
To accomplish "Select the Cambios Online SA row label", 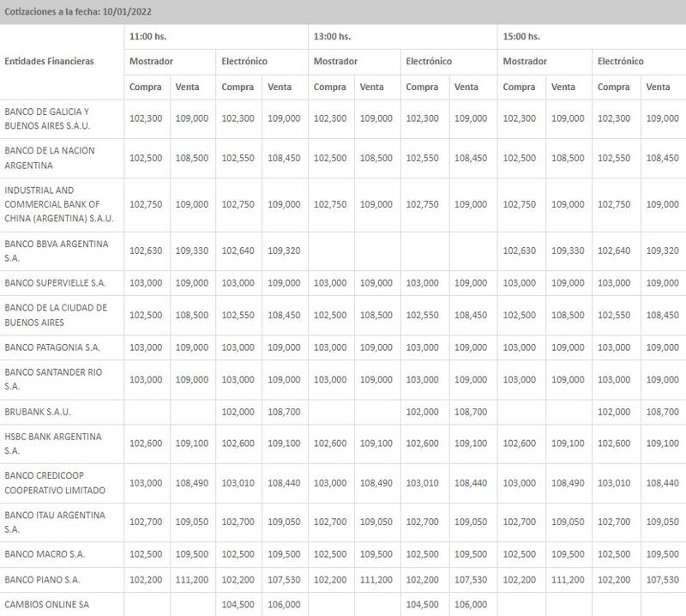I will (x=45, y=604).
